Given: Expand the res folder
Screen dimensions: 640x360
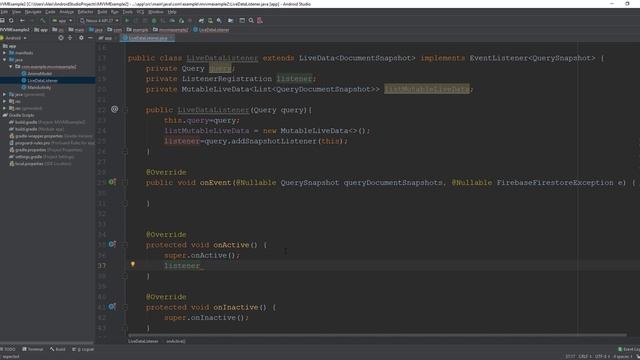Looking at the screenshot, I should pos(4,101).
